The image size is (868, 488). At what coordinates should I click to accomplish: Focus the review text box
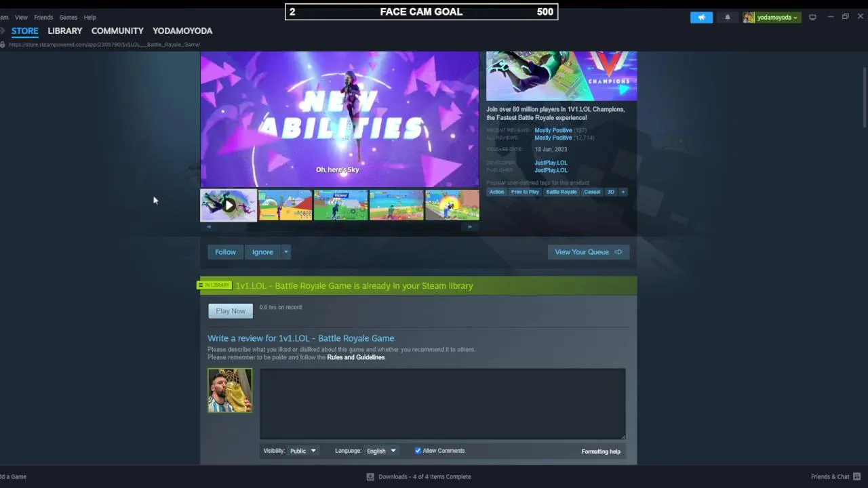(443, 404)
